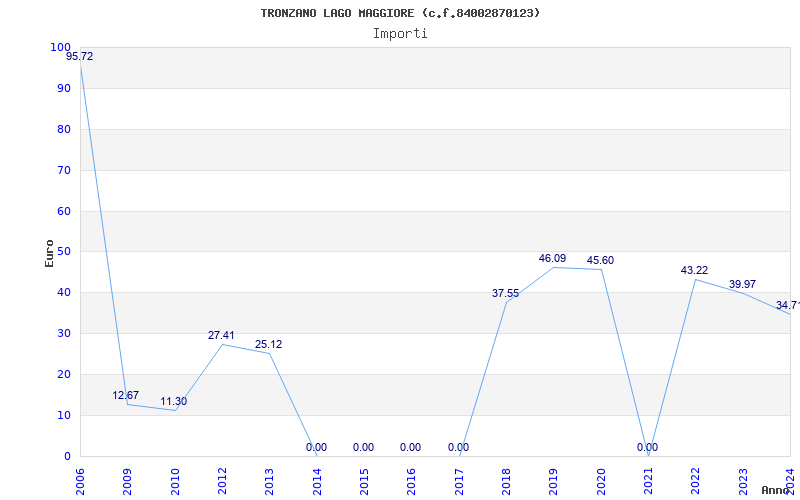
Task: Click the y-axis tick 30
Action: pos(64,334)
